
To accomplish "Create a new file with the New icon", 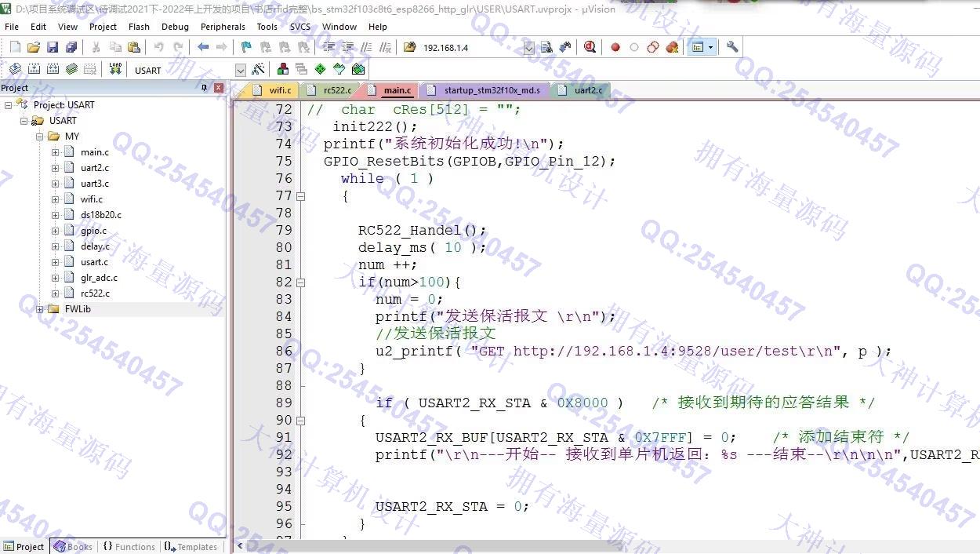I will pos(15,47).
